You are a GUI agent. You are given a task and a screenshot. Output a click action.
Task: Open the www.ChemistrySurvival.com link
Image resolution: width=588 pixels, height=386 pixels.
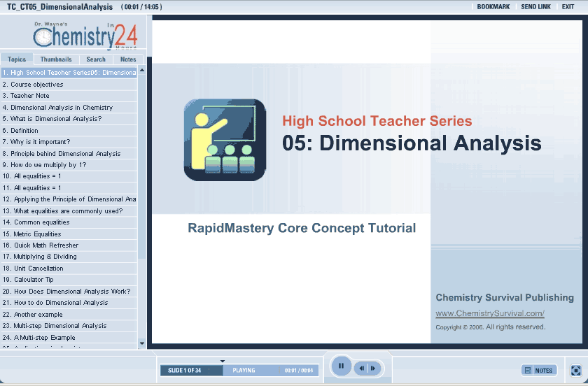point(490,314)
